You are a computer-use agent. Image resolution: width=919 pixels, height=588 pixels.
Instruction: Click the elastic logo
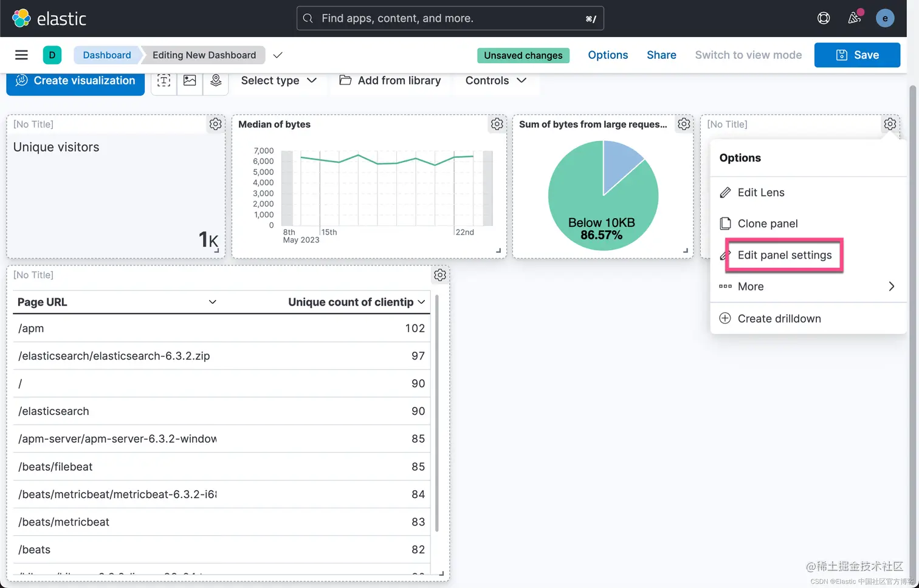49,18
